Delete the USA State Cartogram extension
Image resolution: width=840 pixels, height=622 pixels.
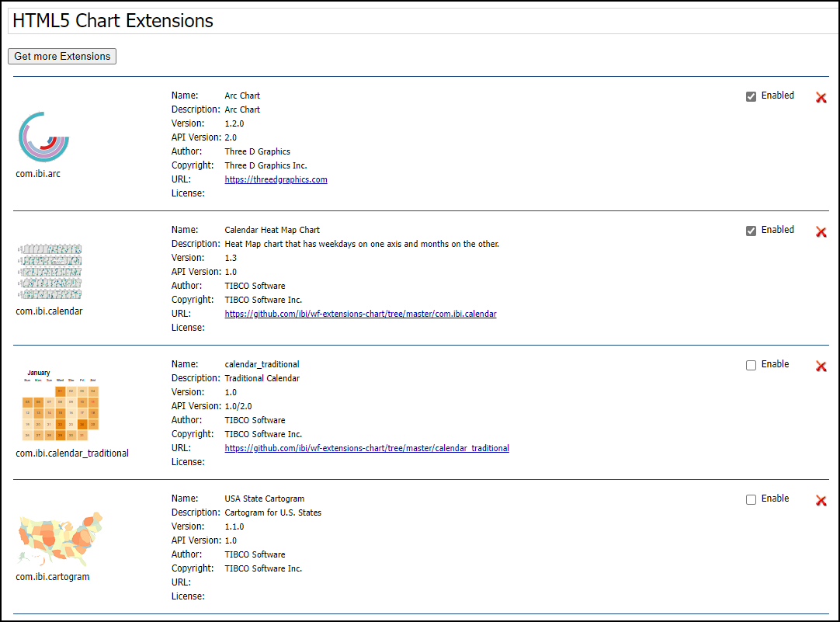(x=821, y=501)
